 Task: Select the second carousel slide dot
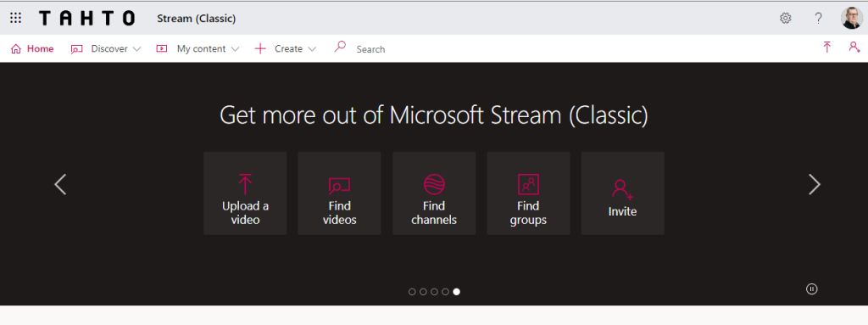click(423, 292)
